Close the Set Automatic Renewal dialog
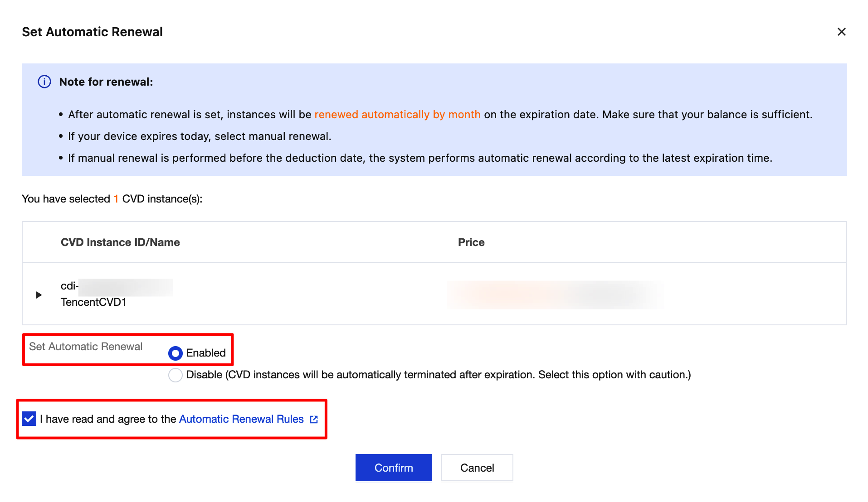 (x=841, y=32)
